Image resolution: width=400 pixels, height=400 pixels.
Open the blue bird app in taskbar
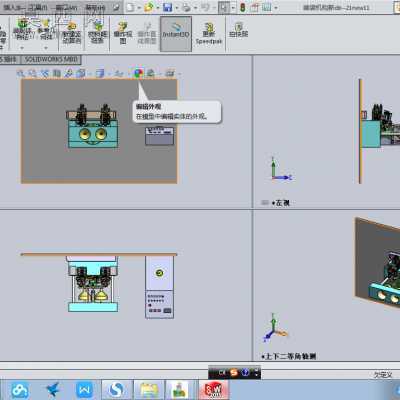pyautogui.click(x=53, y=390)
